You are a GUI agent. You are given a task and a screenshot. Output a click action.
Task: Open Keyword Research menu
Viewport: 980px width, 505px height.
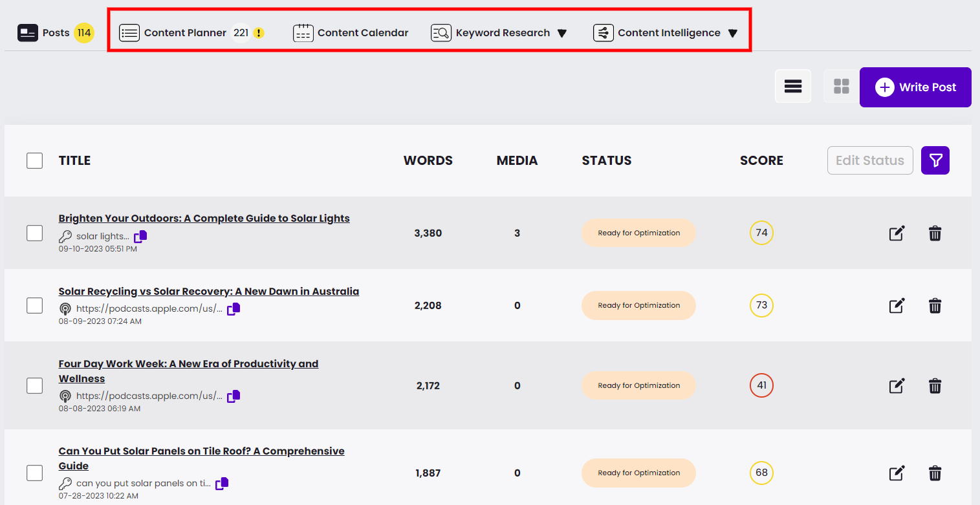pyautogui.click(x=499, y=32)
